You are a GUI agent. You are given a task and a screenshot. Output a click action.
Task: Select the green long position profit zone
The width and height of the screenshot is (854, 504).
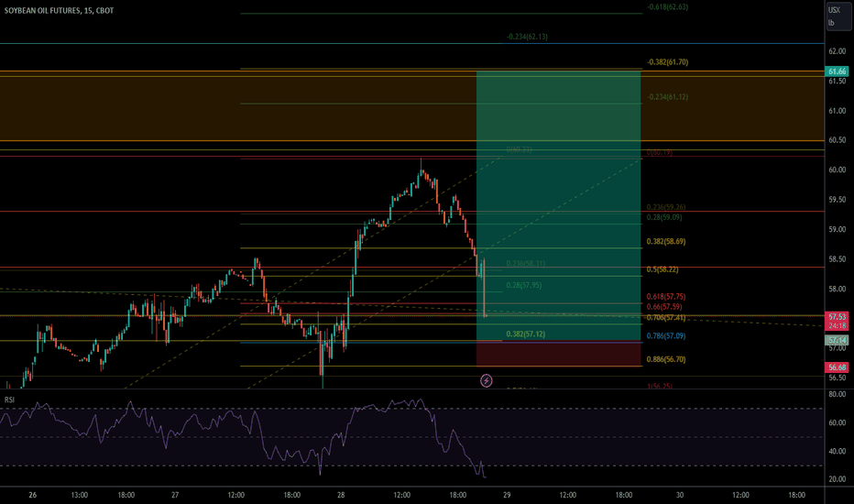click(x=558, y=206)
